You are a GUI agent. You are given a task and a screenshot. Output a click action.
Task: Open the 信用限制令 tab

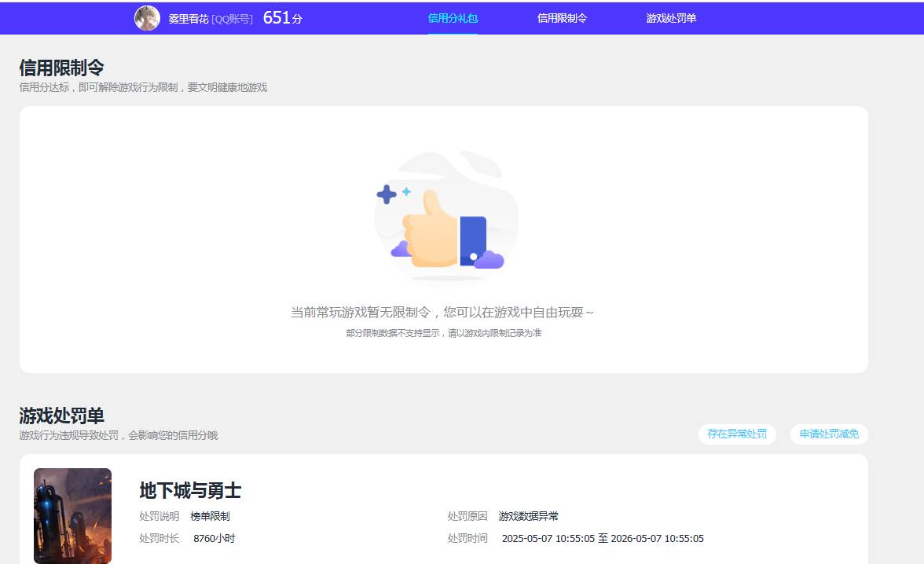pos(562,16)
